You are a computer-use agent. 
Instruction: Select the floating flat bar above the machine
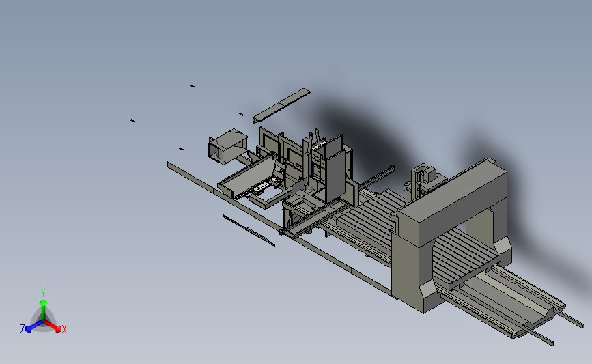[x=281, y=105]
